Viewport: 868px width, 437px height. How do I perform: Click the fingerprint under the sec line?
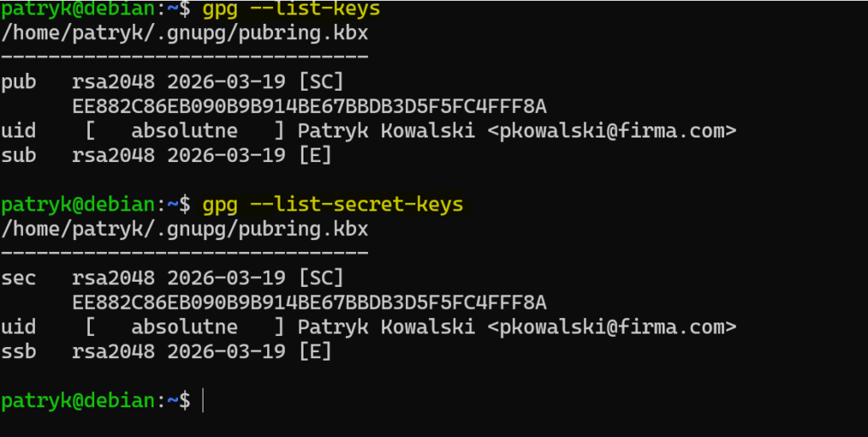coord(309,303)
